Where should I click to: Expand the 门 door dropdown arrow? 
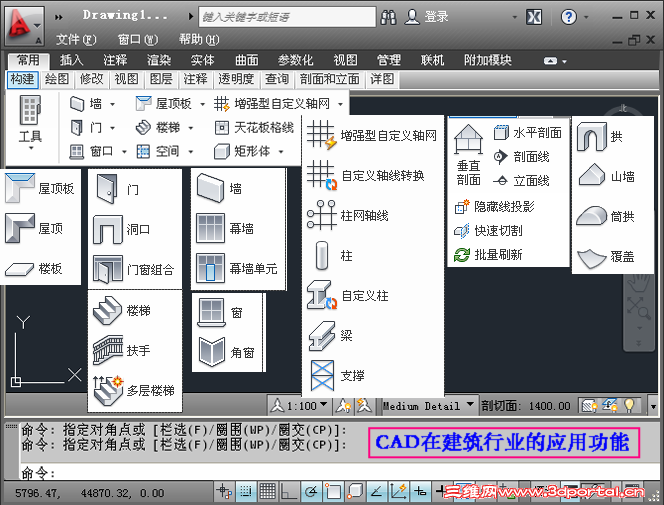click(113, 127)
